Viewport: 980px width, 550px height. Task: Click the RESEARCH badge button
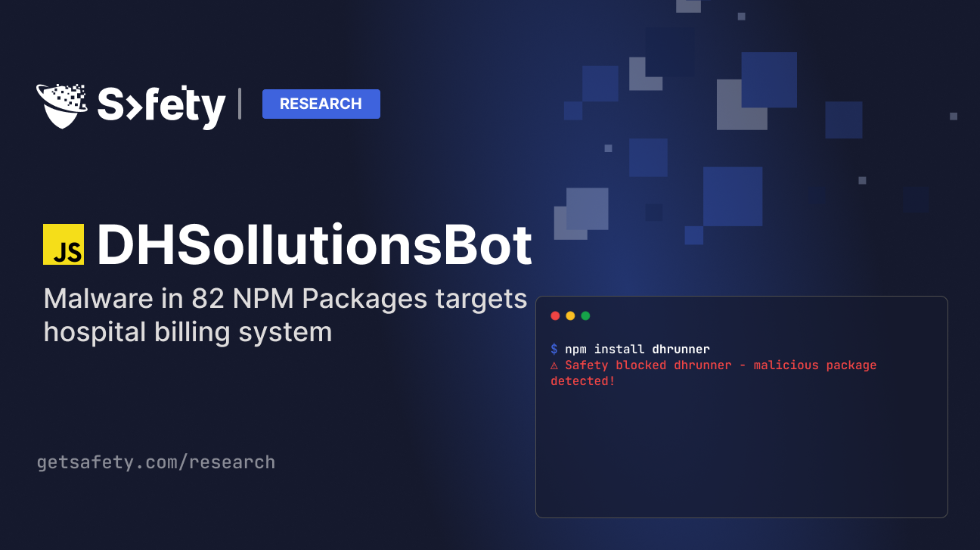tap(321, 104)
